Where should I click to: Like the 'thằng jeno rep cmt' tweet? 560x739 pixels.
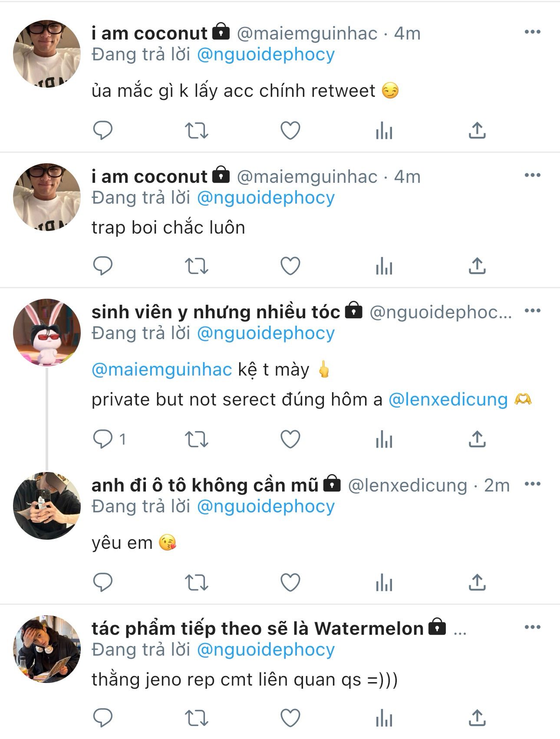pos(290,718)
